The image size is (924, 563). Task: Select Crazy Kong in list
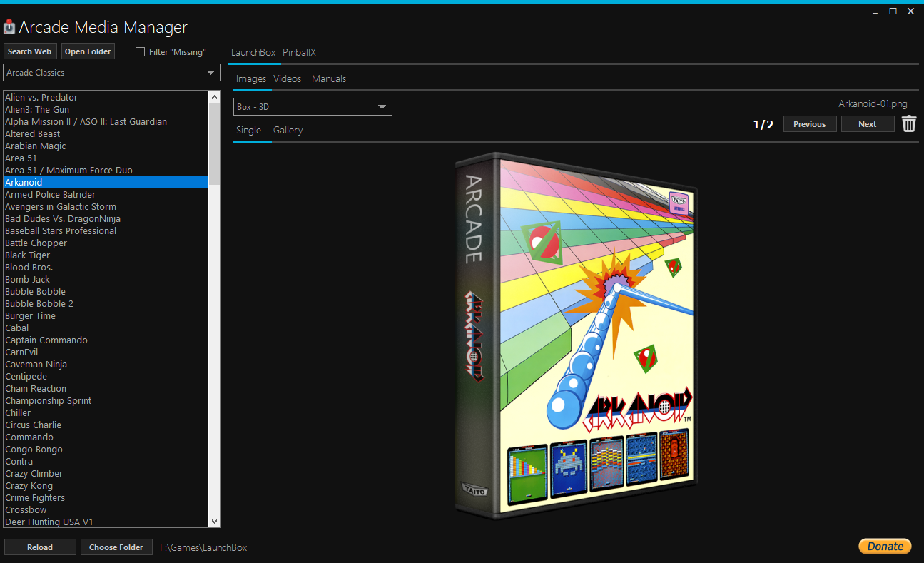coord(106,486)
